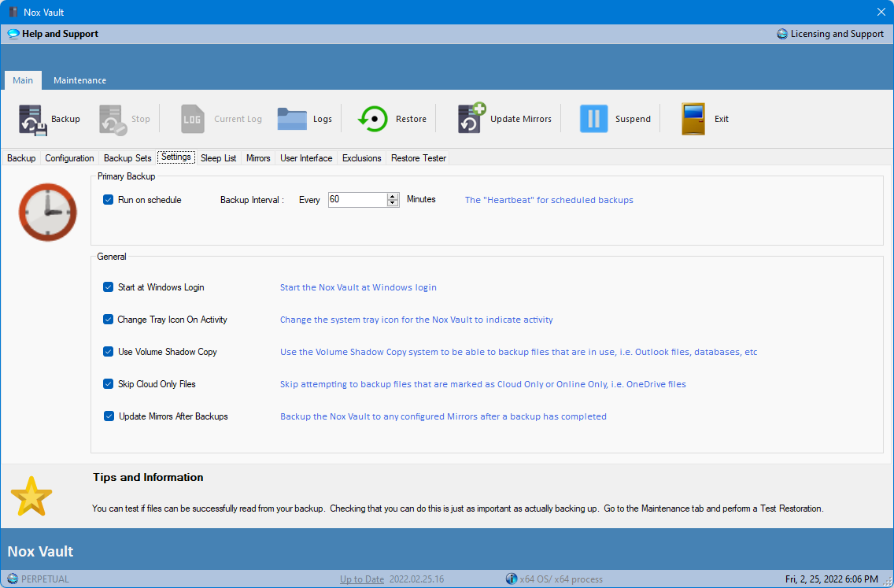Uncheck Start at Windows Login
894x588 pixels.
(x=109, y=287)
